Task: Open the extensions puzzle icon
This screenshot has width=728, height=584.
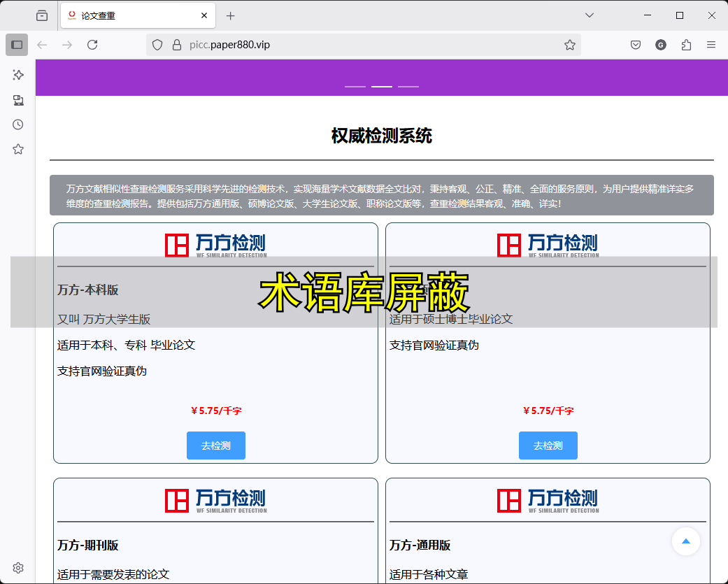Action: [686, 45]
